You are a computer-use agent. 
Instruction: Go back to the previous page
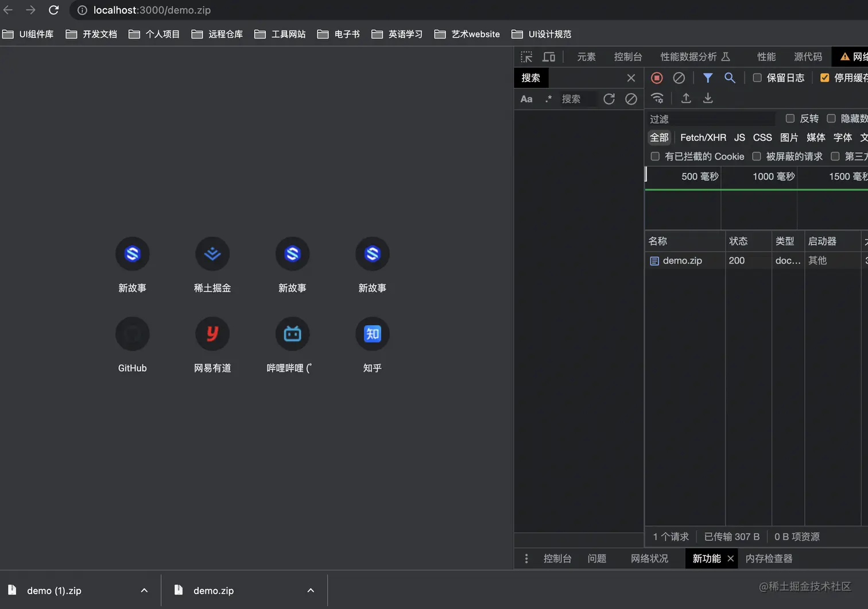(8, 10)
